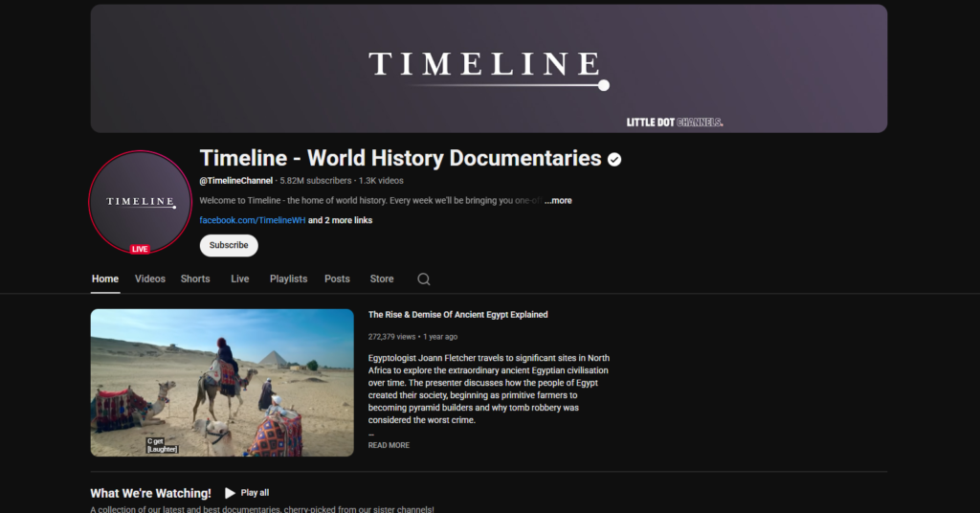Viewport: 980px width, 513px height.
Task: Expand channel description with ...more
Action: tap(558, 201)
